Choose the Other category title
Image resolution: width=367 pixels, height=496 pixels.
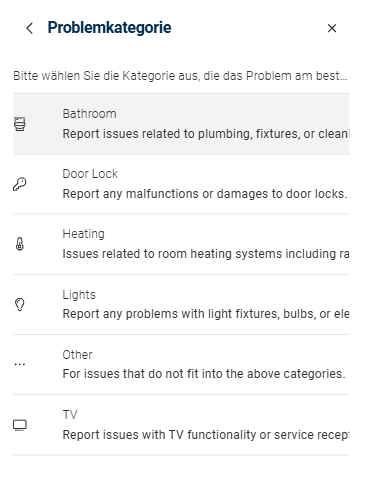77,355
